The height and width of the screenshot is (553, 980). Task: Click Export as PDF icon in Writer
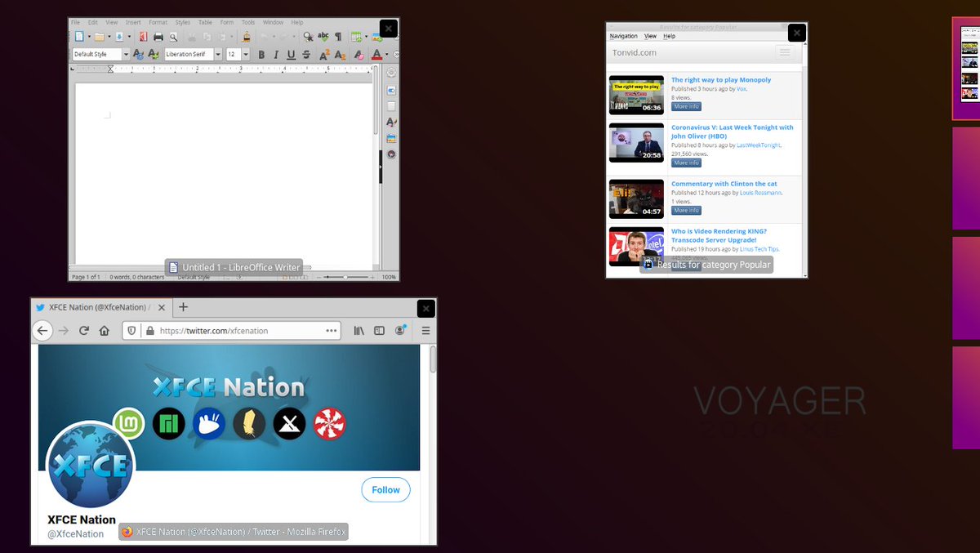click(143, 37)
